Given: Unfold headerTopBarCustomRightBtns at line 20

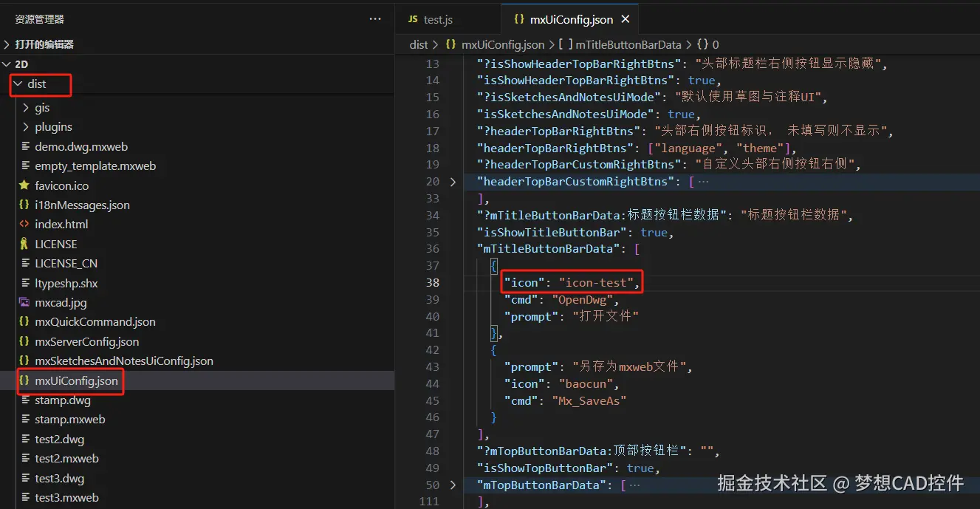Looking at the screenshot, I should [453, 182].
